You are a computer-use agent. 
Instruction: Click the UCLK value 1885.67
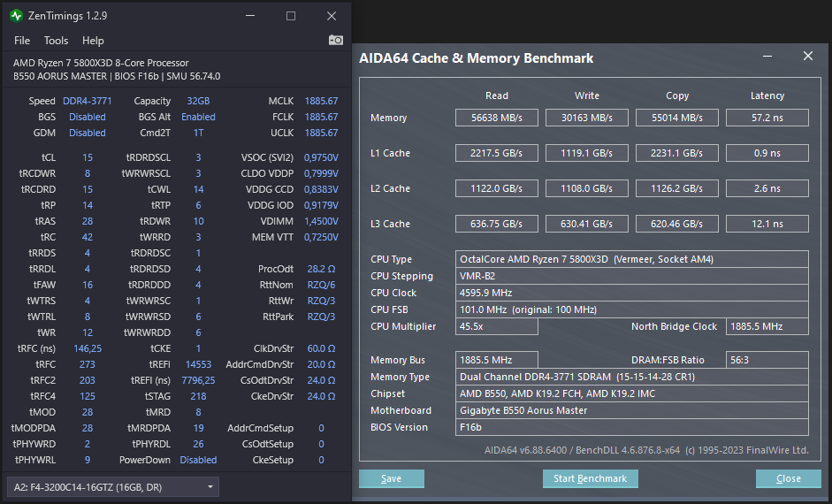tap(321, 133)
